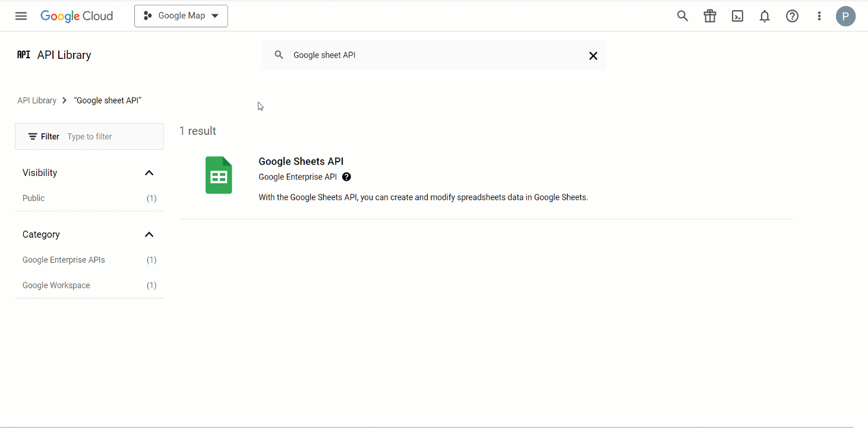This screenshot has width=868, height=428.
Task: Clear the search with the X button
Action: point(593,55)
